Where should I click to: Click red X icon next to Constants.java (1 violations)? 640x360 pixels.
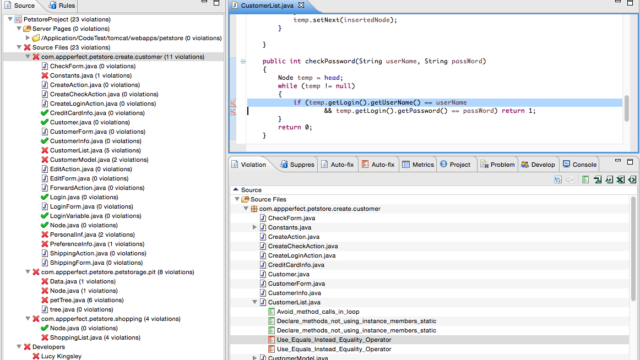(44, 76)
